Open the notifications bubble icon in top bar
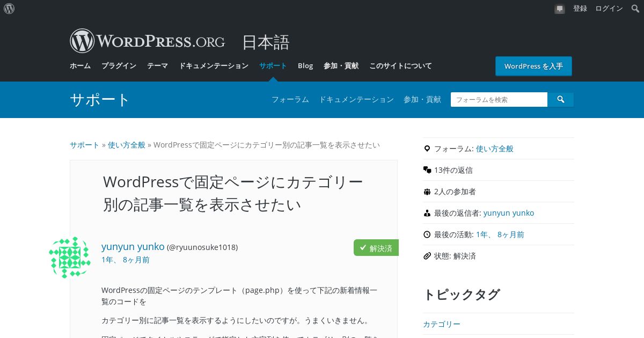Image resolution: width=644 pixels, height=338 pixels. (x=560, y=9)
